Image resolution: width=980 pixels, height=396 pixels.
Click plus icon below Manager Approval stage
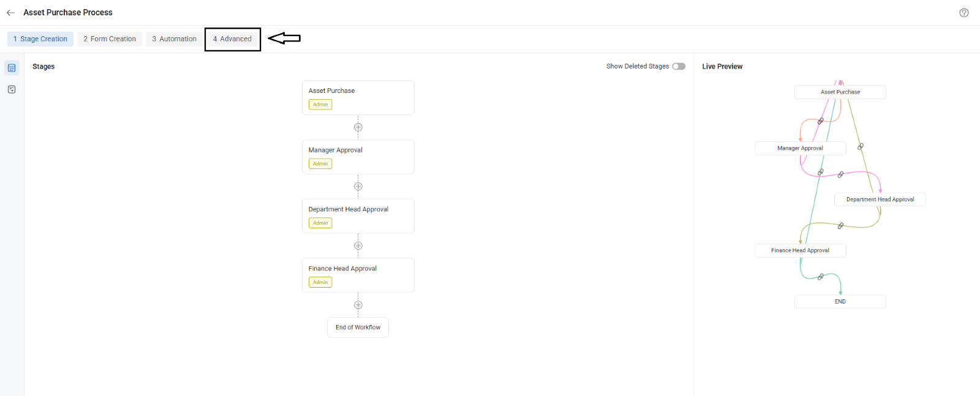[x=358, y=187]
